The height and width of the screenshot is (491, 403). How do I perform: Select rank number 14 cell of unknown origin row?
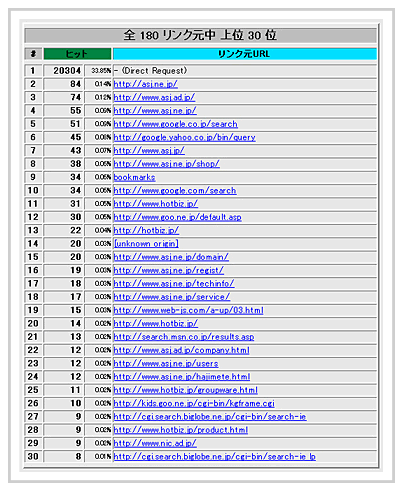(x=33, y=244)
